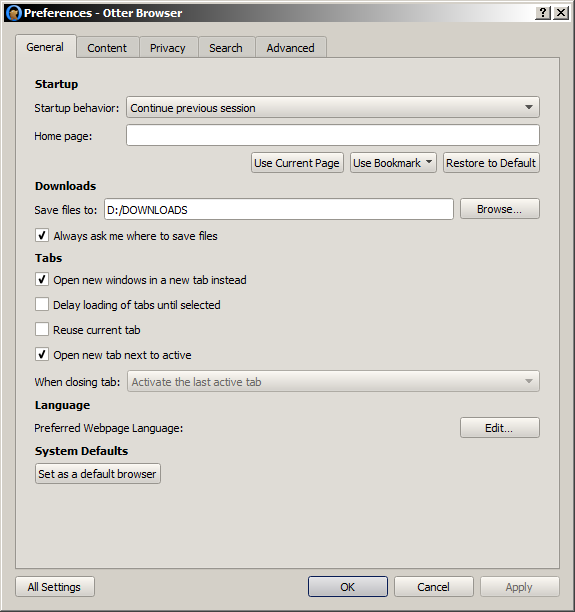Open the Privacy tab
The width and height of the screenshot is (575, 612).
tap(168, 48)
